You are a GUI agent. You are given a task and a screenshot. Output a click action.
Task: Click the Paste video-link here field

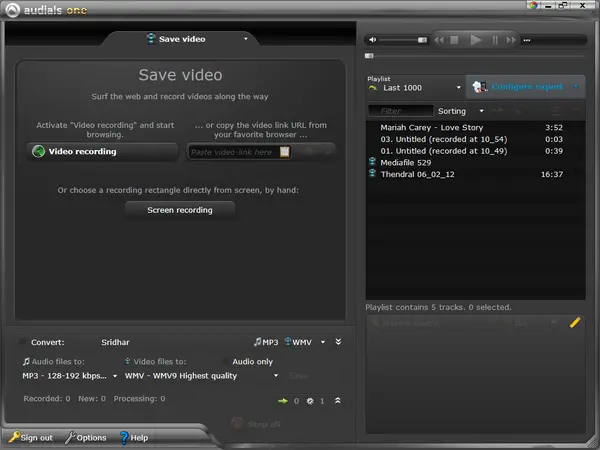pos(234,152)
